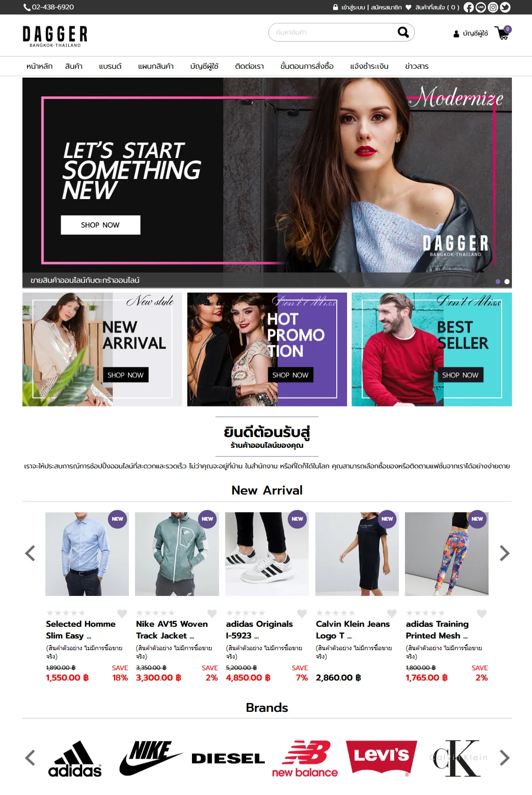Open the shopping cart icon

503,33
